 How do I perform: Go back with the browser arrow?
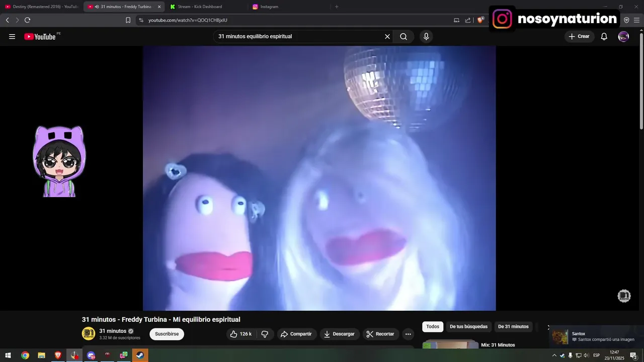(7, 20)
